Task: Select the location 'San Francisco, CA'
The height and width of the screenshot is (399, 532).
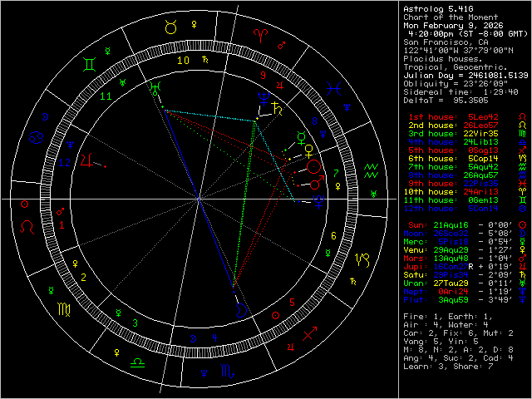Action: (446, 42)
